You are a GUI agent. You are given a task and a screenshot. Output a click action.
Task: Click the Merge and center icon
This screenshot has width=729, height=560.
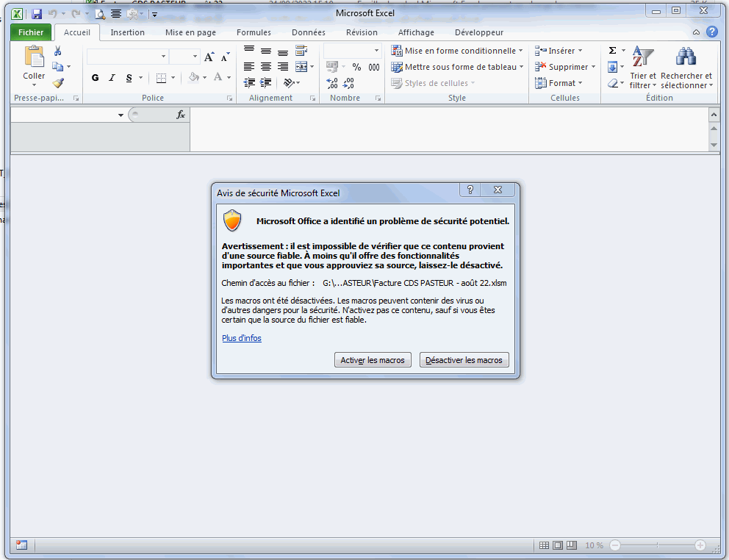point(301,67)
